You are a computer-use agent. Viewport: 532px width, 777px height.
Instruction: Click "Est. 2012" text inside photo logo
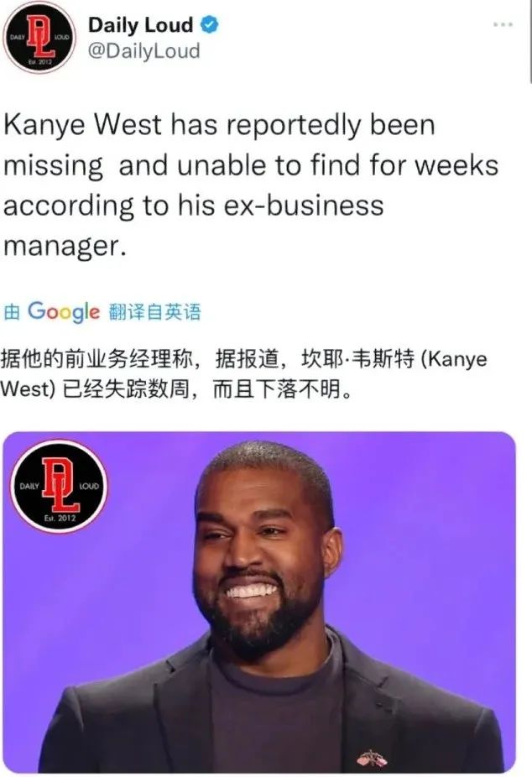(x=60, y=519)
